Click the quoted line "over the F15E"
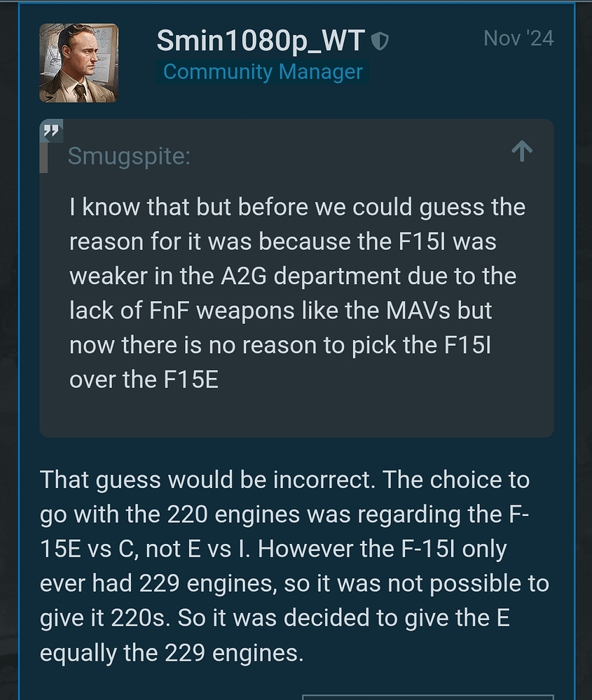 pos(144,379)
